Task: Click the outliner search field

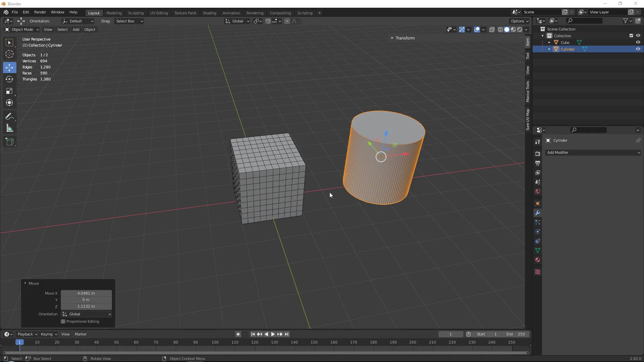Action: tap(584, 21)
